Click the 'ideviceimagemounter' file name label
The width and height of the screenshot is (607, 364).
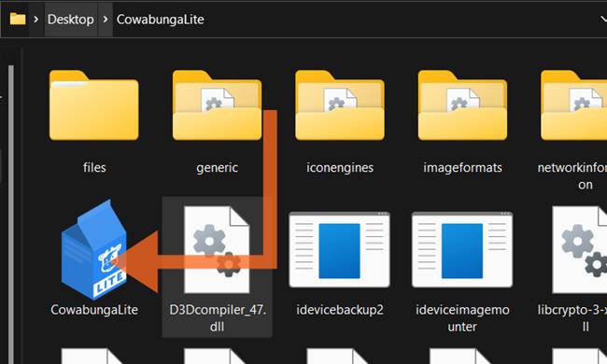(462, 318)
